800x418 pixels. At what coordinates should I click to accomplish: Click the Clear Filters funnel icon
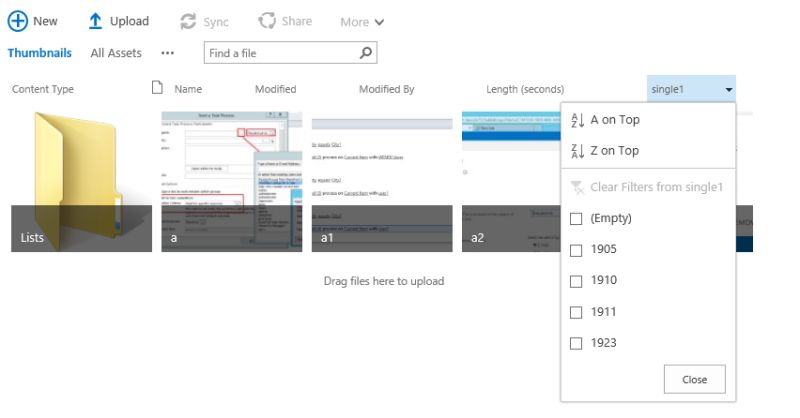pyautogui.click(x=577, y=187)
